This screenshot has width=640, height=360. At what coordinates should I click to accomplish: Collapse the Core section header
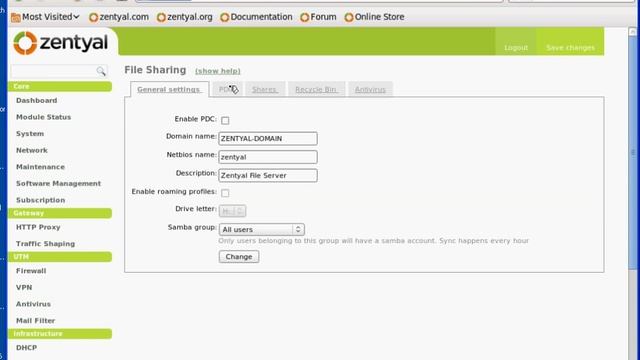pyautogui.click(x=60, y=87)
